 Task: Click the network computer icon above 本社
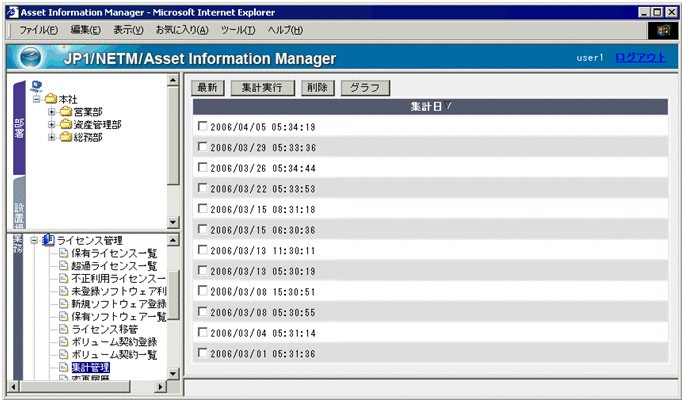pos(36,86)
